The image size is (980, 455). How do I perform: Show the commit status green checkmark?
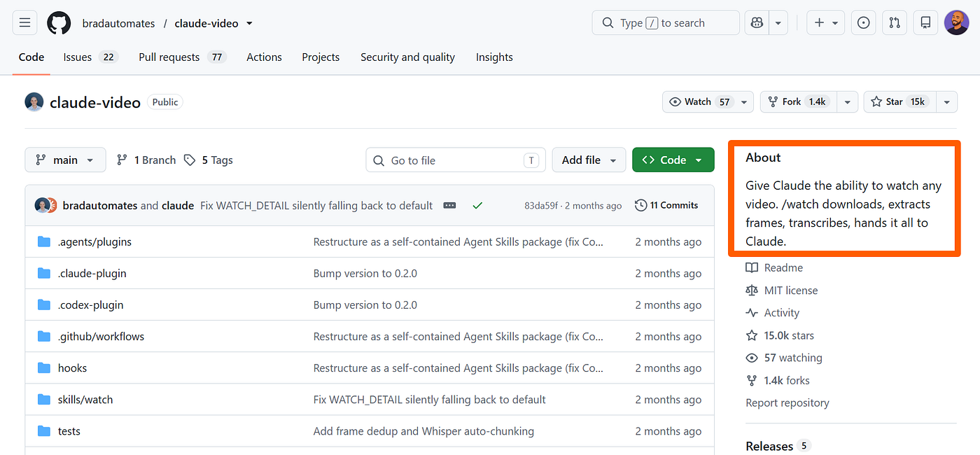pyautogui.click(x=477, y=206)
